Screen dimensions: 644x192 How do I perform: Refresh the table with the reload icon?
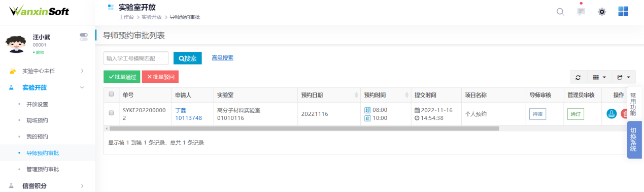click(x=578, y=77)
